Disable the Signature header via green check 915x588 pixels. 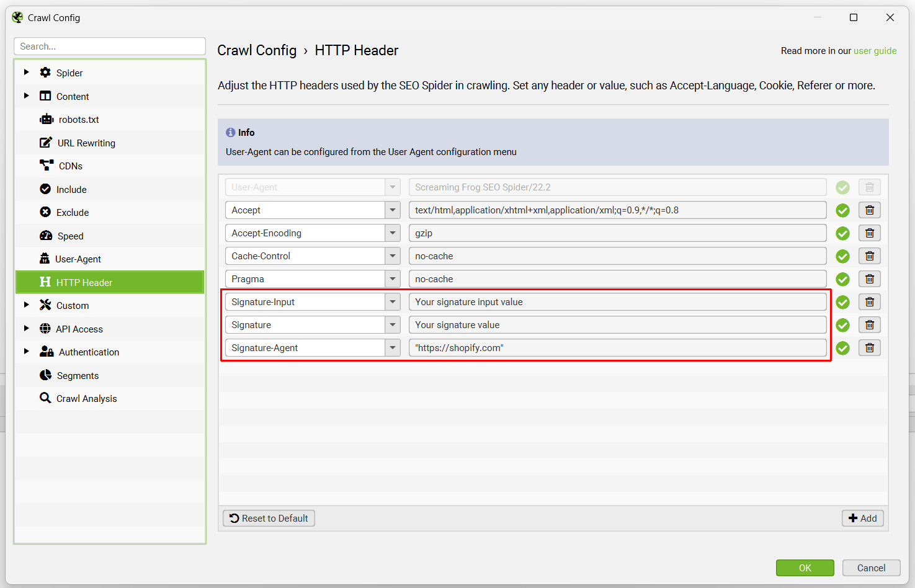842,325
